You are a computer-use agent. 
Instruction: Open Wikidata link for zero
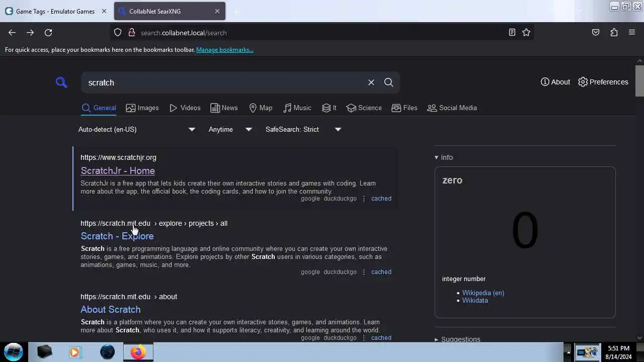[x=475, y=300]
